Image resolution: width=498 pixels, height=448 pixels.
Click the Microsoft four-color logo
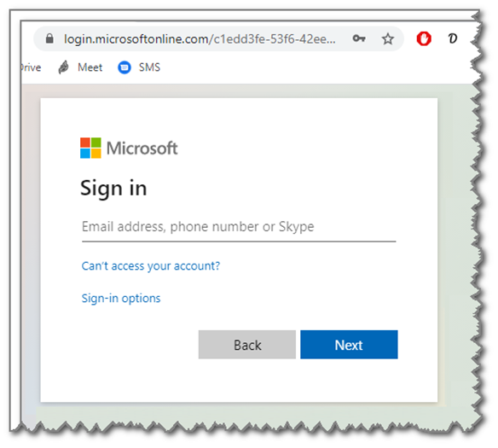tap(90, 148)
